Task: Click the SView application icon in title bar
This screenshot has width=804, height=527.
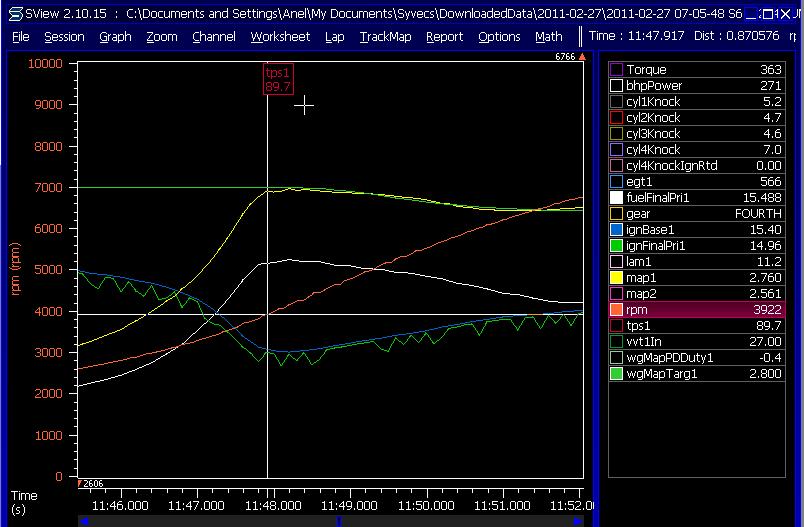Action: (x=15, y=14)
